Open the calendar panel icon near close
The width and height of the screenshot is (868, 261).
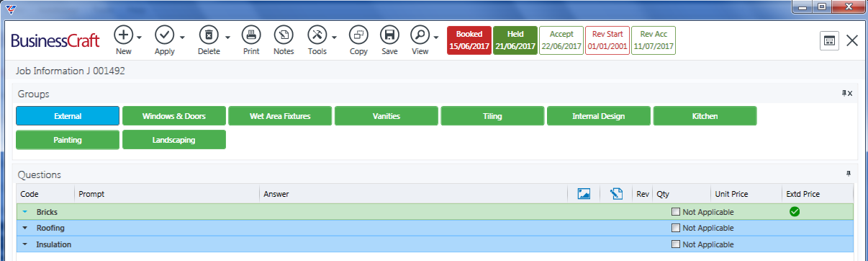click(829, 40)
